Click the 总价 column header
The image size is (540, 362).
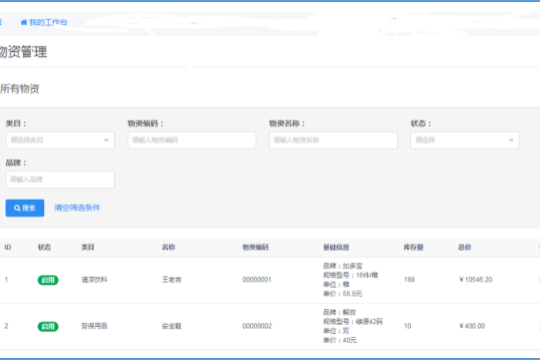465,247
